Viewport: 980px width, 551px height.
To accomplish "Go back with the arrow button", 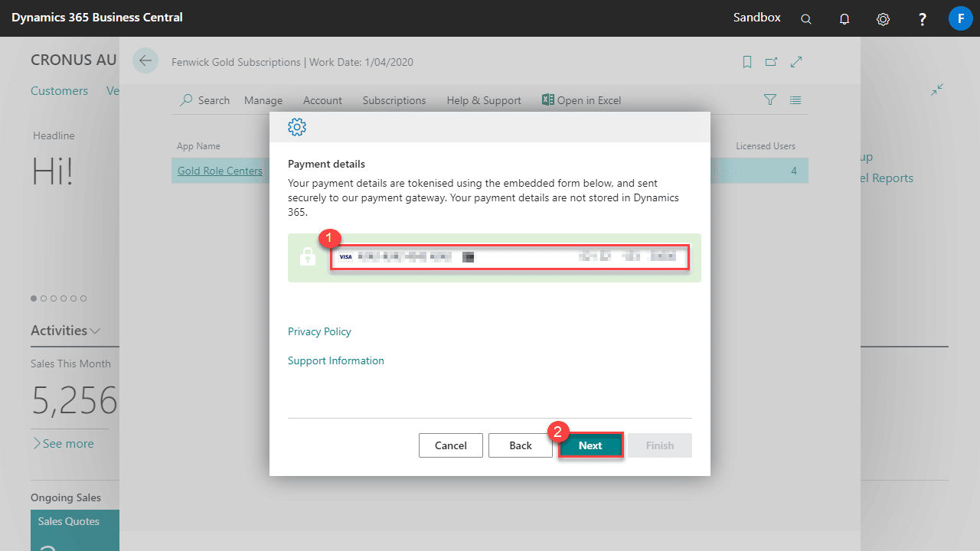I will coord(145,60).
